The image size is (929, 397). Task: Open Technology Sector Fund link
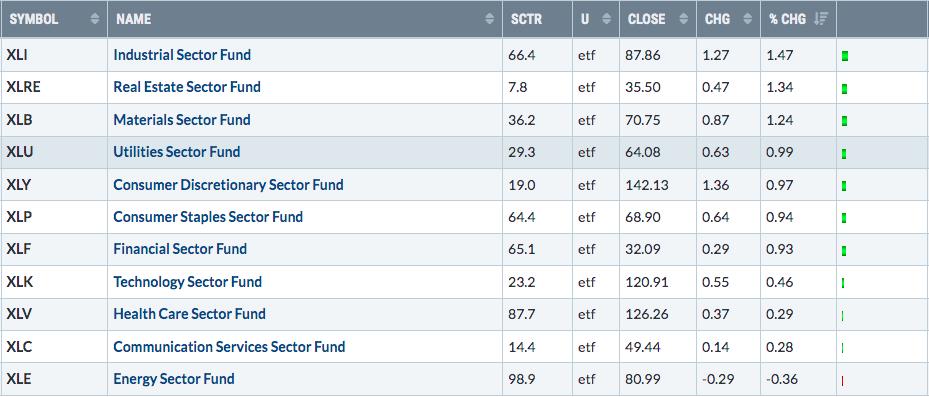pos(187,282)
